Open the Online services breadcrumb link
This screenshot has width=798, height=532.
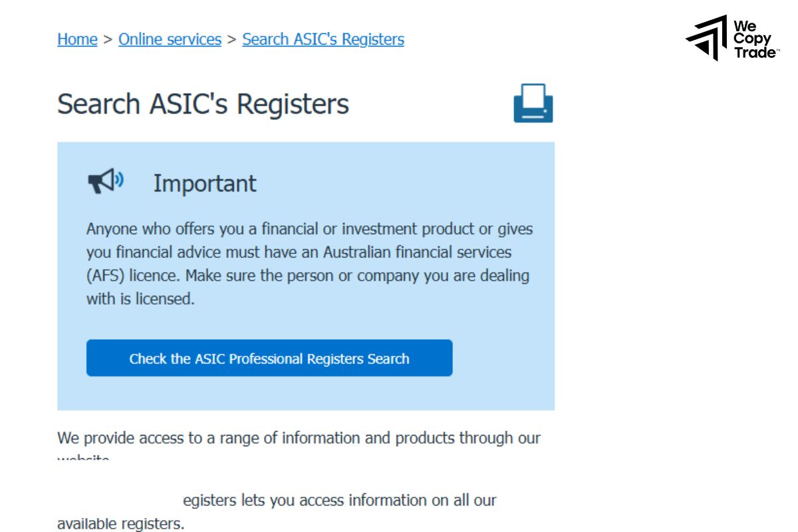click(170, 39)
